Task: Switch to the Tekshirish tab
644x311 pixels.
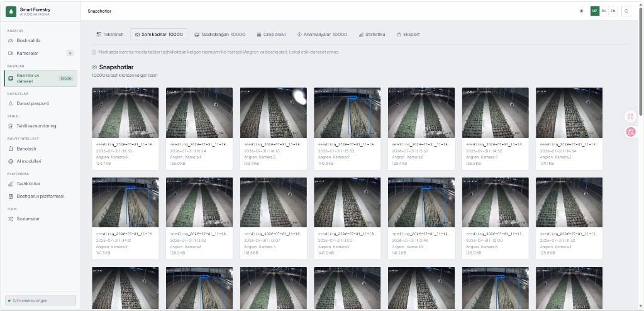Action: click(109, 35)
